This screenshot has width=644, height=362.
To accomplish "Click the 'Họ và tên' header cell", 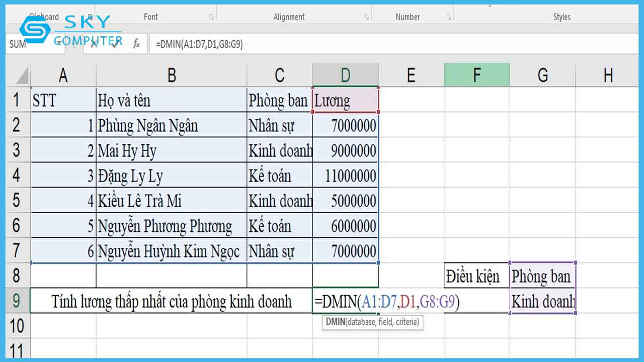I will pos(172,100).
